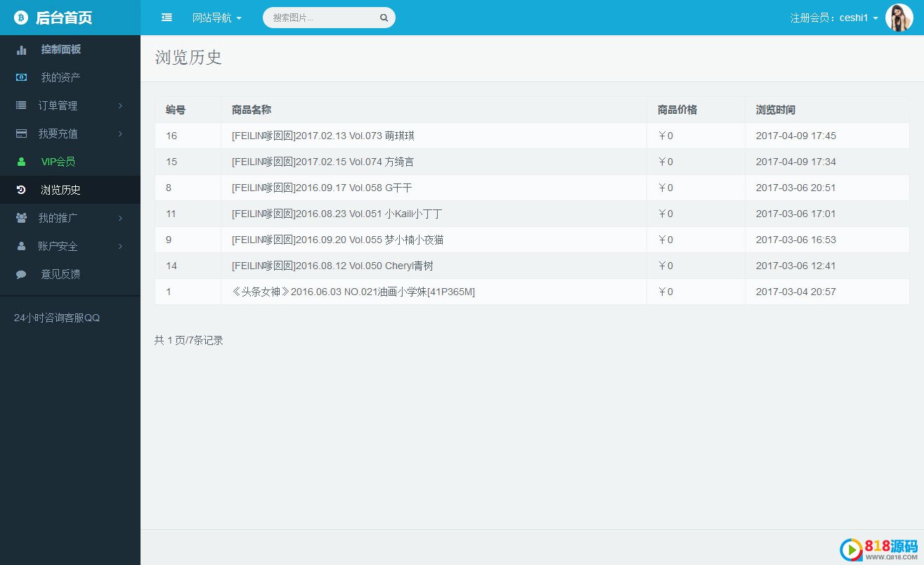The width and height of the screenshot is (924, 565).
Task: Click the timestamp 2017-03-06 12:41
Action: (x=796, y=266)
